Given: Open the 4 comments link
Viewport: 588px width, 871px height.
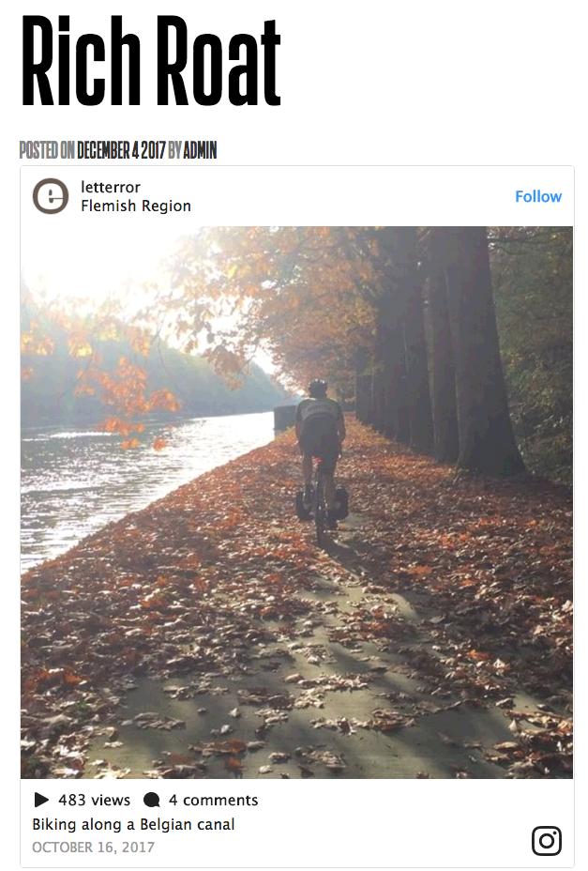Looking at the screenshot, I should [213, 800].
